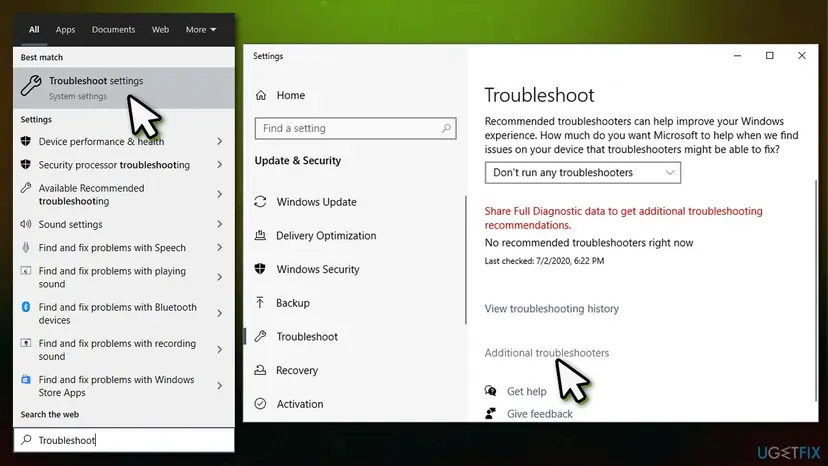This screenshot has height=466, width=828.
Task: Click Delivery Optimization icon in sidebar
Action: pyautogui.click(x=260, y=235)
